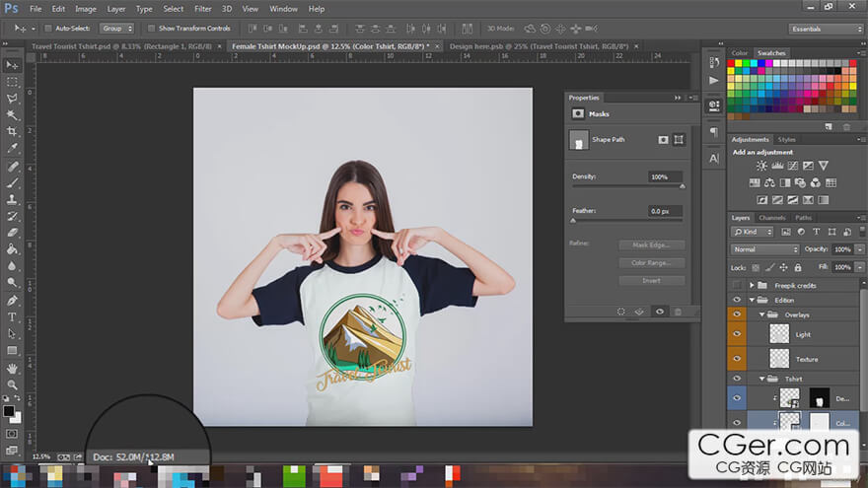Viewport: 868px width, 488px height.
Task: Toggle mask visibility eye in Properties
Action: point(659,312)
